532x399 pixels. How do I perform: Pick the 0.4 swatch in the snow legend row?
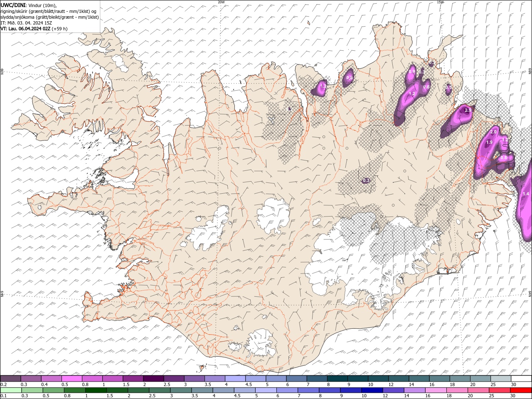point(51,378)
